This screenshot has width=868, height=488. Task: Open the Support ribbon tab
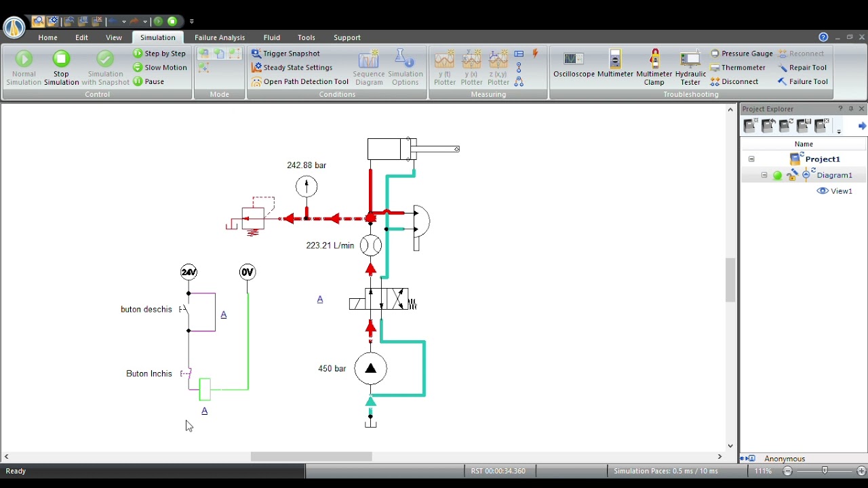[x=347, y=37]
